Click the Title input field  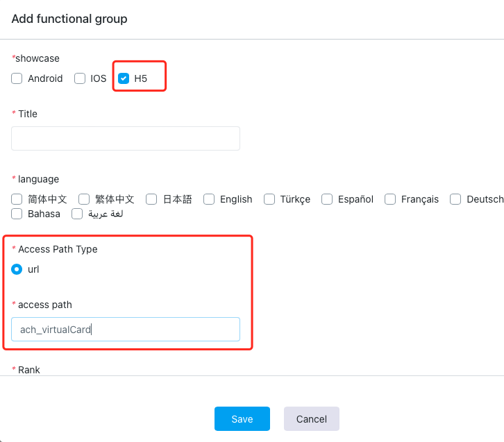point(126,139)
